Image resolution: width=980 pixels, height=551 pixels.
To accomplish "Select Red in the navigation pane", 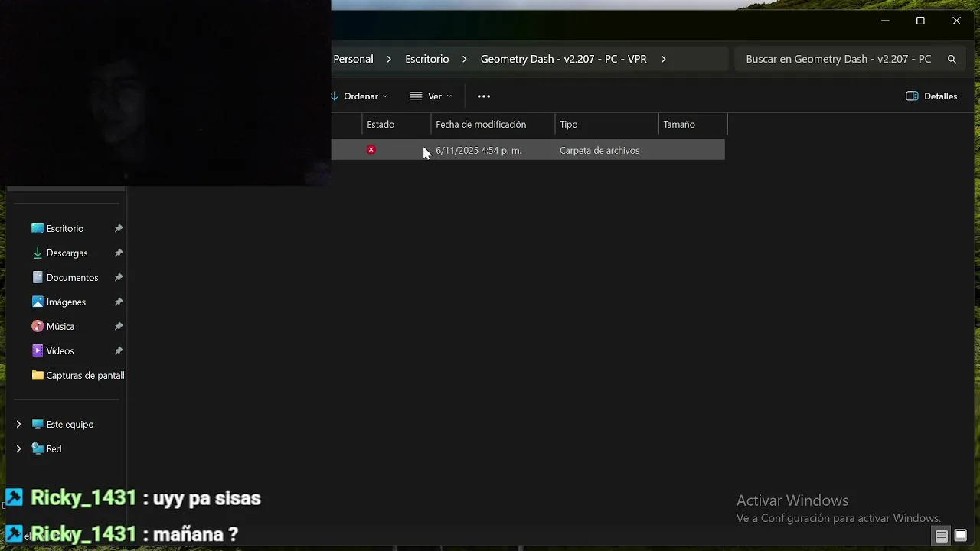I will pyautogui.click(x=54, y=448).
